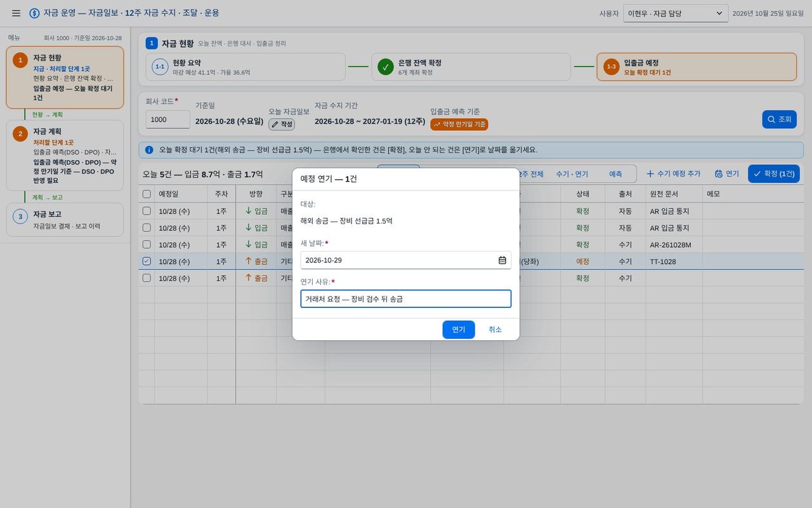This screenshot has width=812, height=508.
Task: Click step 3 circle for 자금 보고
Action: click(x=20, y=217)
